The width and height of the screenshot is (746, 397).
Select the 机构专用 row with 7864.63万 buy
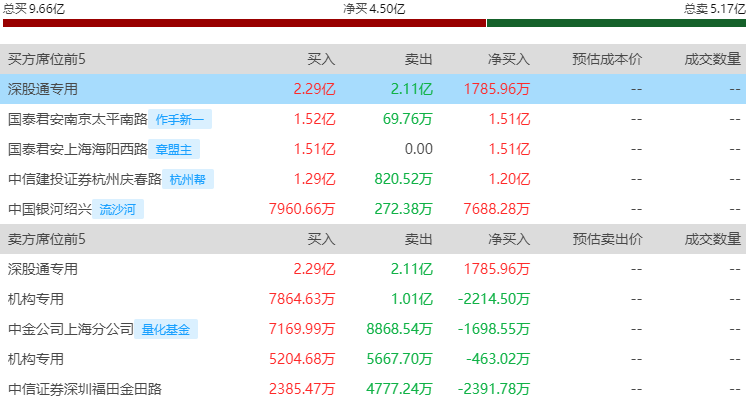(373, 299)
